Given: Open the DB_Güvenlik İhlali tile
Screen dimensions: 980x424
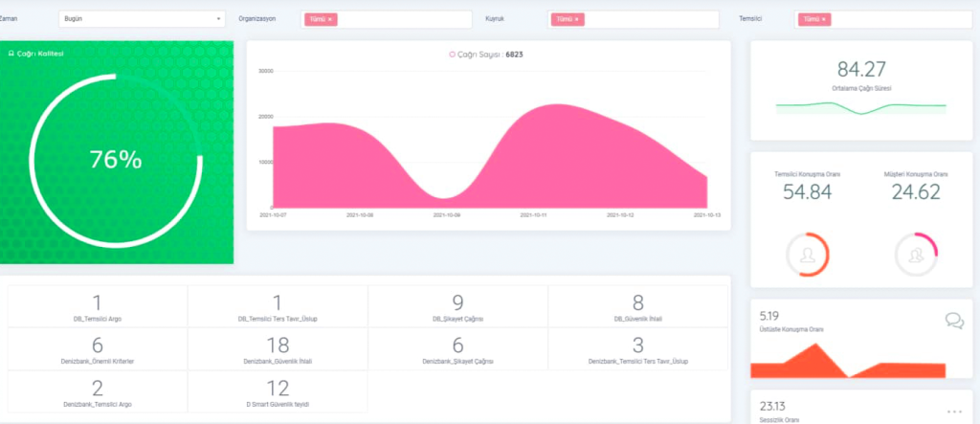Looking at the screenshot, I should [637, 306].
